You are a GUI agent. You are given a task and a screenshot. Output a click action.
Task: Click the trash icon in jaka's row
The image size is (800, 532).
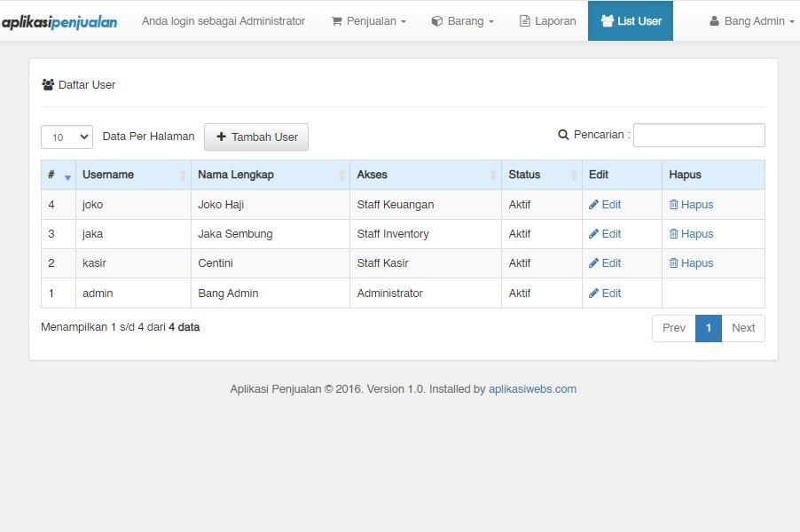673,233
